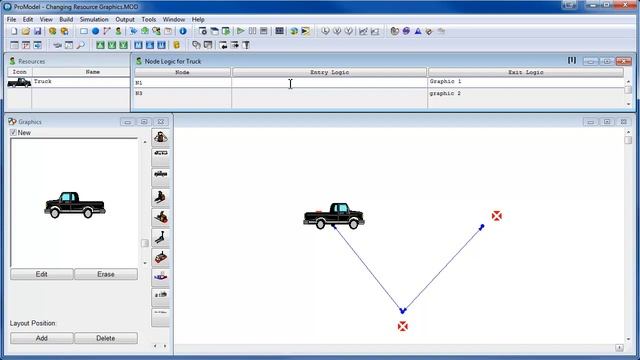Viewport: 640px width, 360px height.
Task: Click the Delete layout position button
Action: tap(106, 338)
